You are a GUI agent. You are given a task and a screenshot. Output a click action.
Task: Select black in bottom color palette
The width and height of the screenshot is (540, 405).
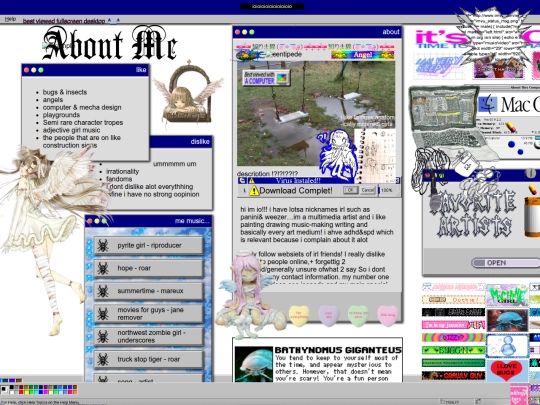12,387
